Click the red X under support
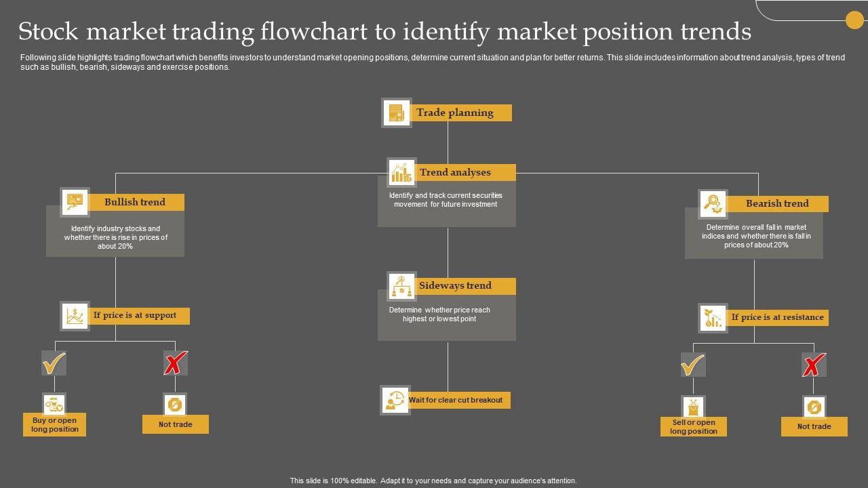 click(x=175, y=364)
